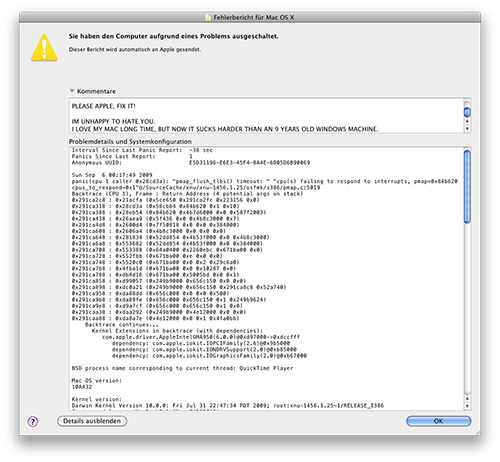Click the yellow warning triangle icon
Screen dimensions: 500x462
44,48
